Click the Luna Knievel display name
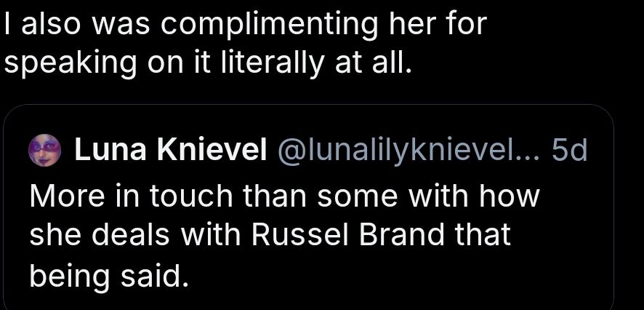The height and width of the screenshot is (310, 644). (170, 150)
